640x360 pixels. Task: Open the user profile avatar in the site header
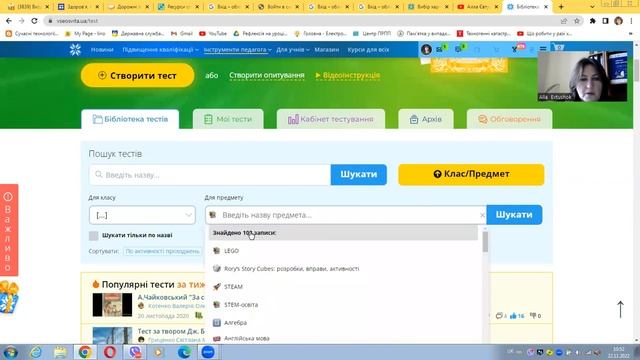pos(426,49)
